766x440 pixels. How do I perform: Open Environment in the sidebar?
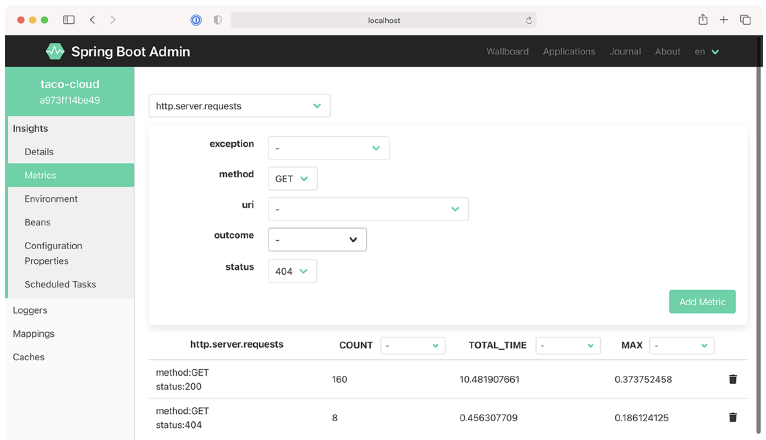[x=51, y=199]
